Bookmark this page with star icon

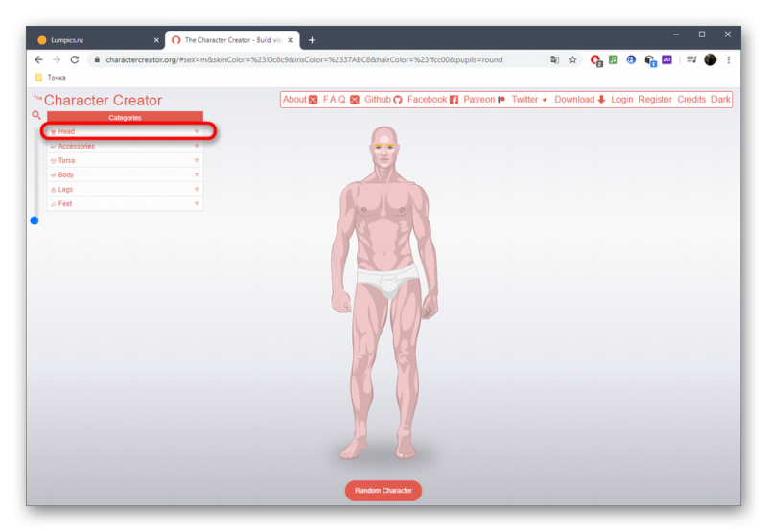572,59
